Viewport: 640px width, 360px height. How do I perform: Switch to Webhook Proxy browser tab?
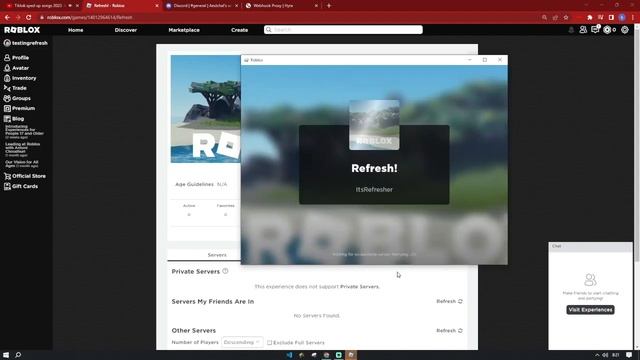281,6
